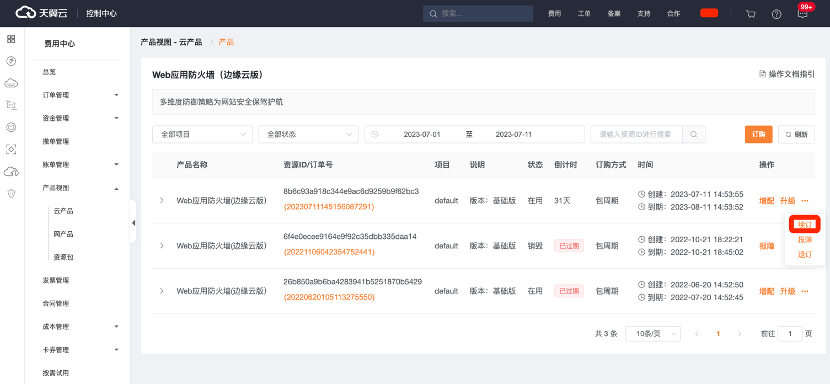Open the 全部状态 dropdown
Viewport: 830px width, 384px height.
[x=309, y=135]
